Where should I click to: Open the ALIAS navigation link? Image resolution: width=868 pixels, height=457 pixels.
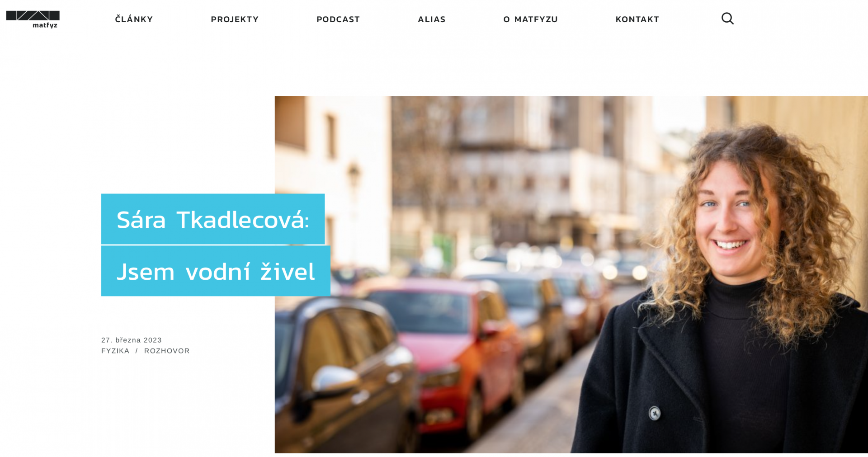(432, 19)
